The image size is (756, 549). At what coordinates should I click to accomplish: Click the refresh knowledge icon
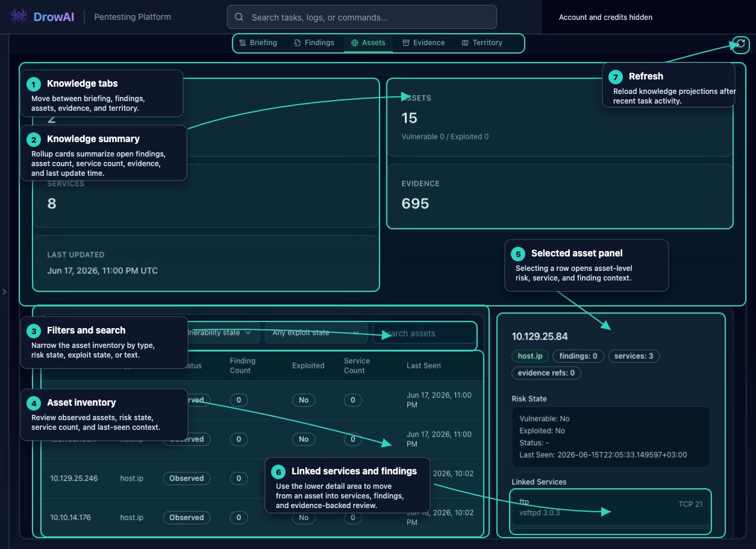click(x=741, y=43)
